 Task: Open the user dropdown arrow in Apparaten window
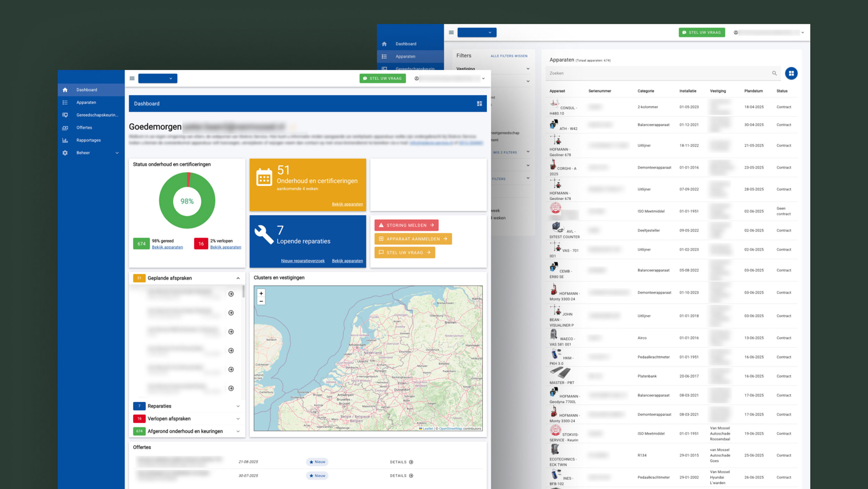803,32
